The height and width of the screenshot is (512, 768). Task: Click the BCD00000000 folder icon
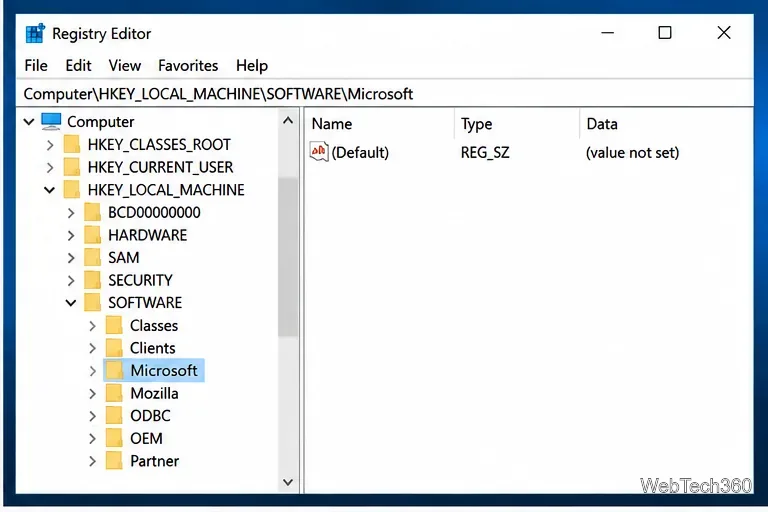[x=92, y=212]
